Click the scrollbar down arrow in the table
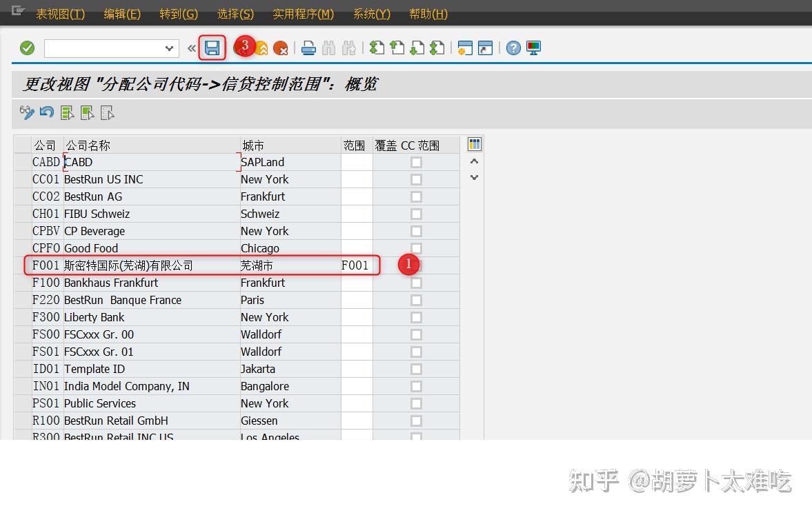This screenshot has width=812, height=515. [474, 178]
